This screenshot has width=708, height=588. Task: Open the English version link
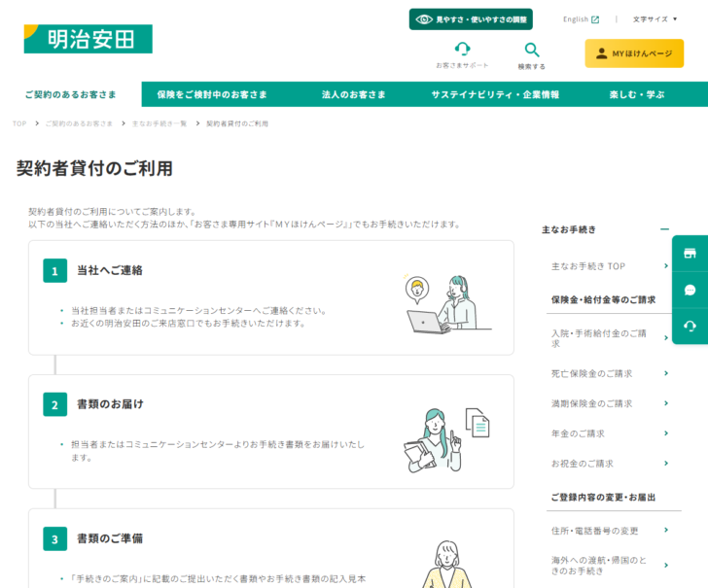[x=581, y=19]
